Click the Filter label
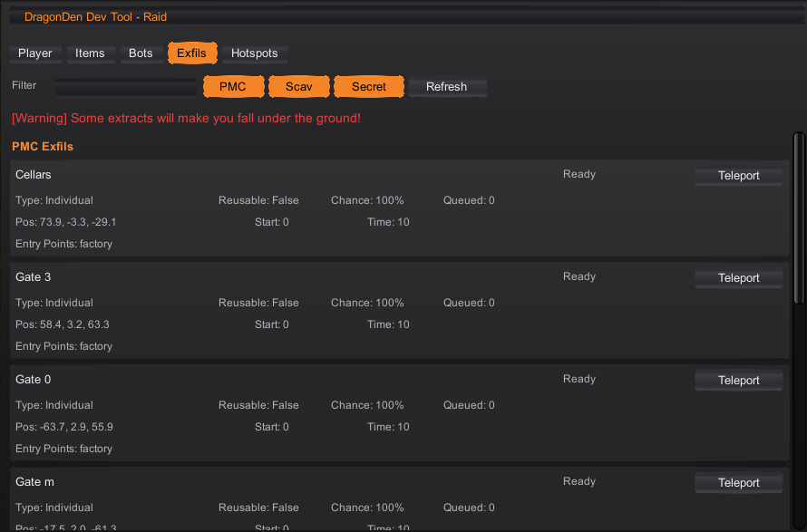807x532 pixels. tap(24, 85)
